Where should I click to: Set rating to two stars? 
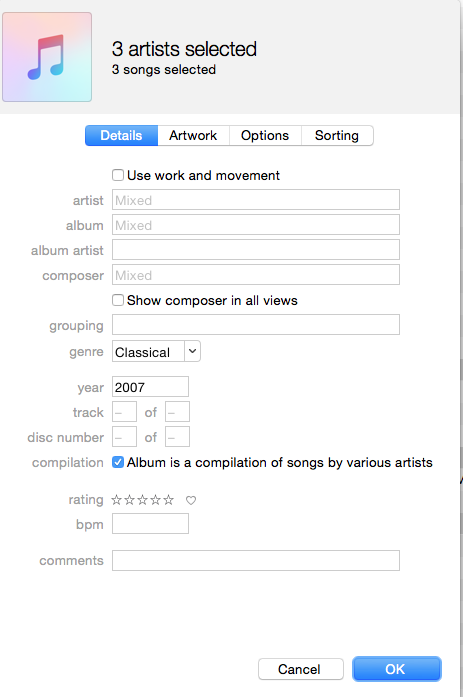129,500
